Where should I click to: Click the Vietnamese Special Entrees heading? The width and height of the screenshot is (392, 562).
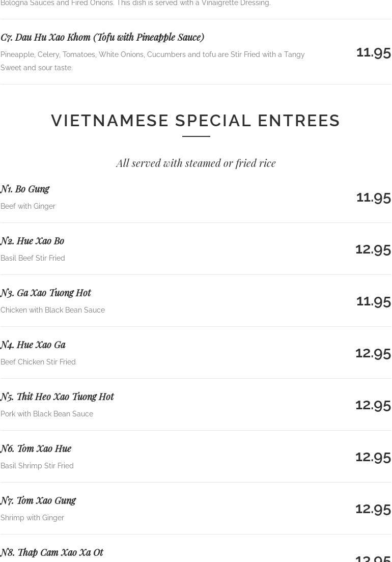[195, 121]
